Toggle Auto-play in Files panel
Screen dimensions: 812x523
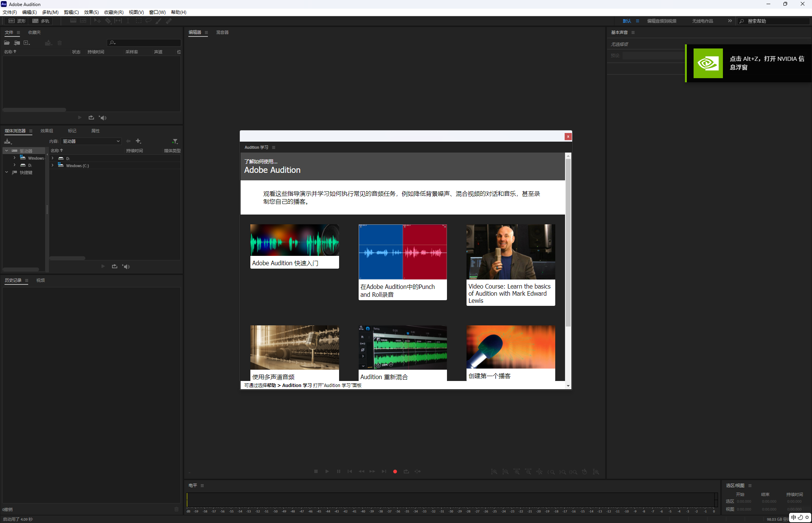click(x=103, y=118)
